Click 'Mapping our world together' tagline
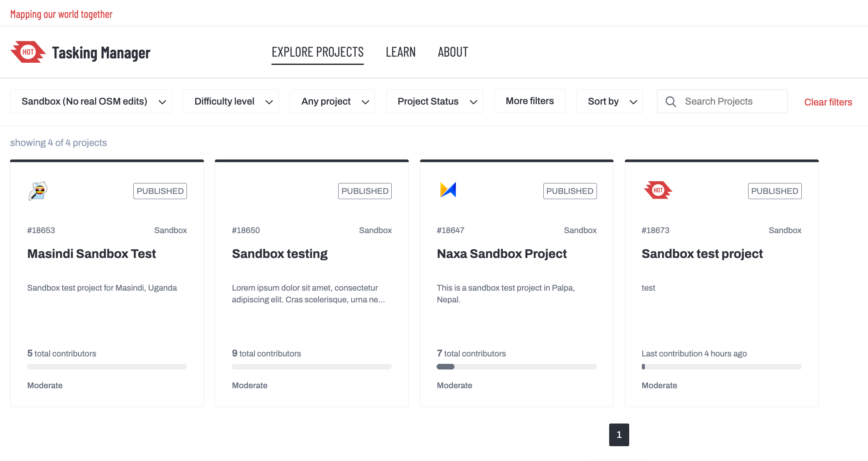The width and height of the screenshot is (868, 461). (61, 14)
